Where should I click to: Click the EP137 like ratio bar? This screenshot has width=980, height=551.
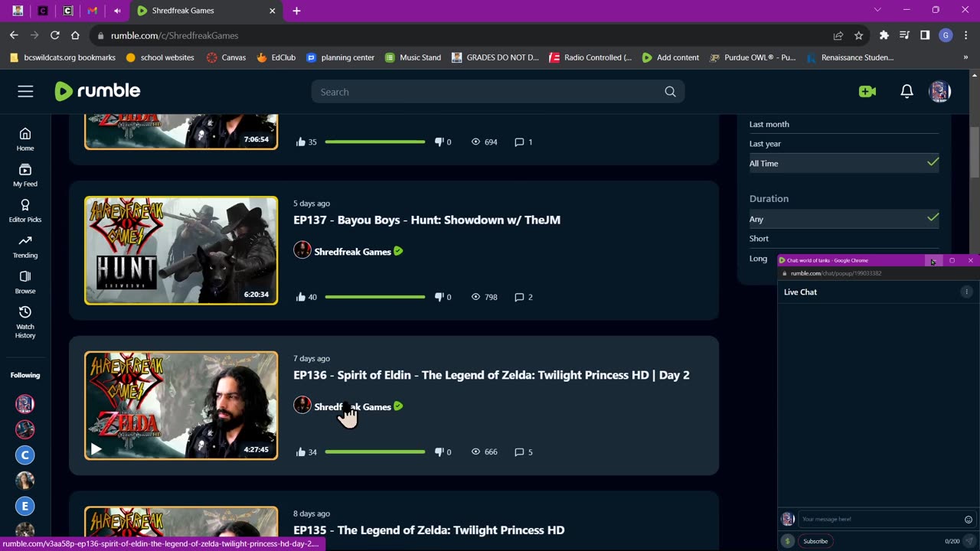[375, 297]
